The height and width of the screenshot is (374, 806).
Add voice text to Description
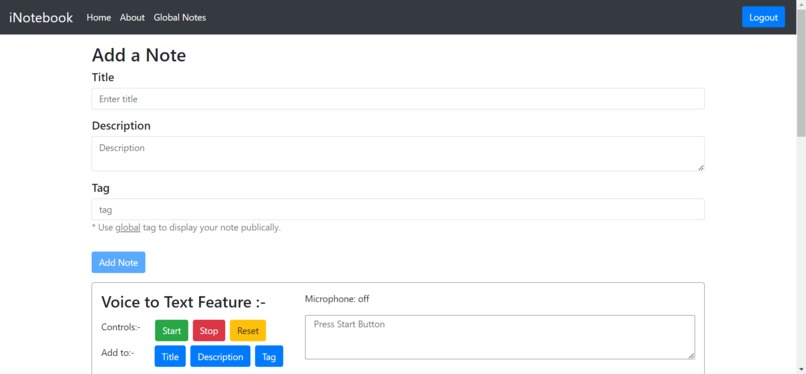click(220, 356)
